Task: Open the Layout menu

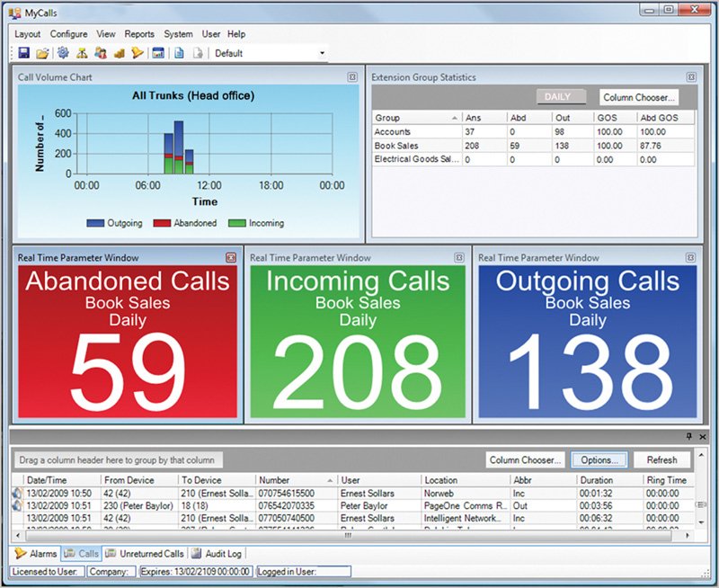Action: pyautogui.click(x=28, y=34)
